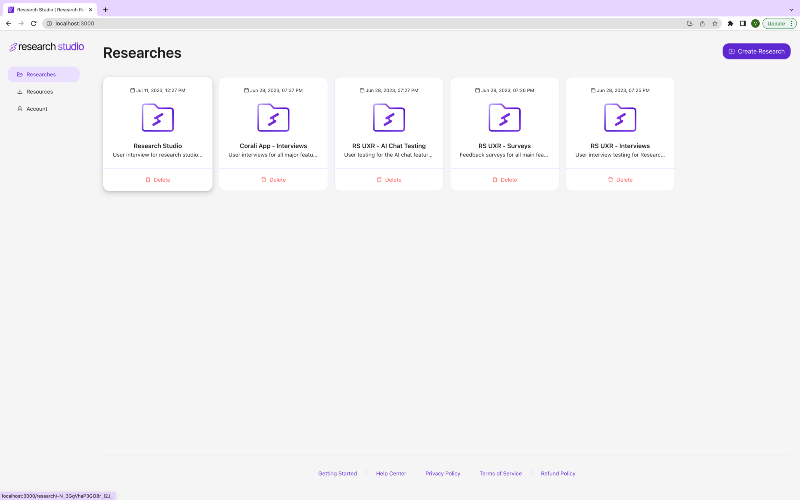The image size is (800, 500).
Task: Click 'User interview for research studio...' description
Action: tap(158, 155)
